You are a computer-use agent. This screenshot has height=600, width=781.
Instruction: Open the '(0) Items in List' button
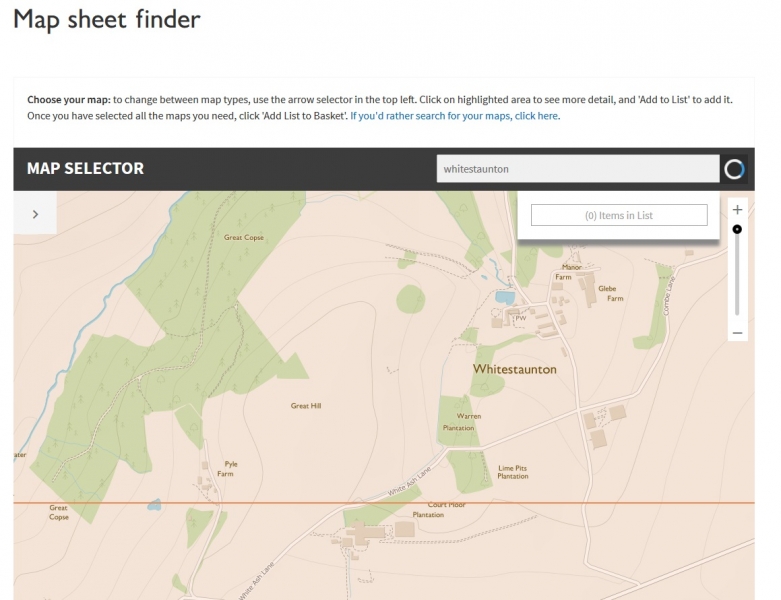click(619, 215)
